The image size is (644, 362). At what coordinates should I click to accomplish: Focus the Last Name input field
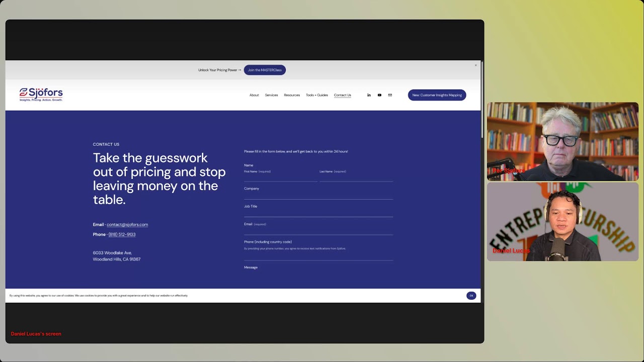click(x=356, y=177)
